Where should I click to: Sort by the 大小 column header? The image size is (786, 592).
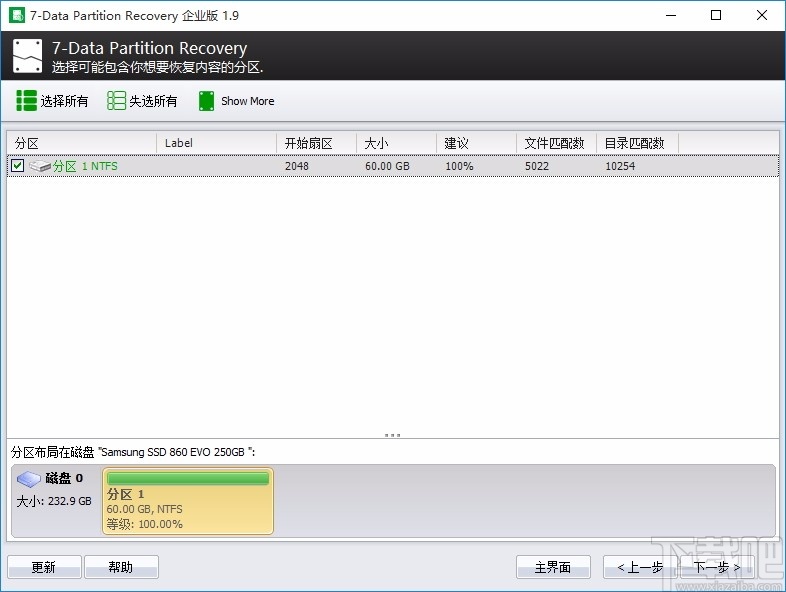pyautogui.click(x=397, y=143)
